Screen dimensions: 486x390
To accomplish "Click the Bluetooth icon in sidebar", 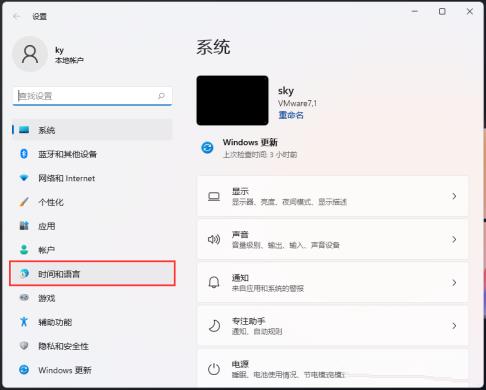I will [x=24, y=154].
